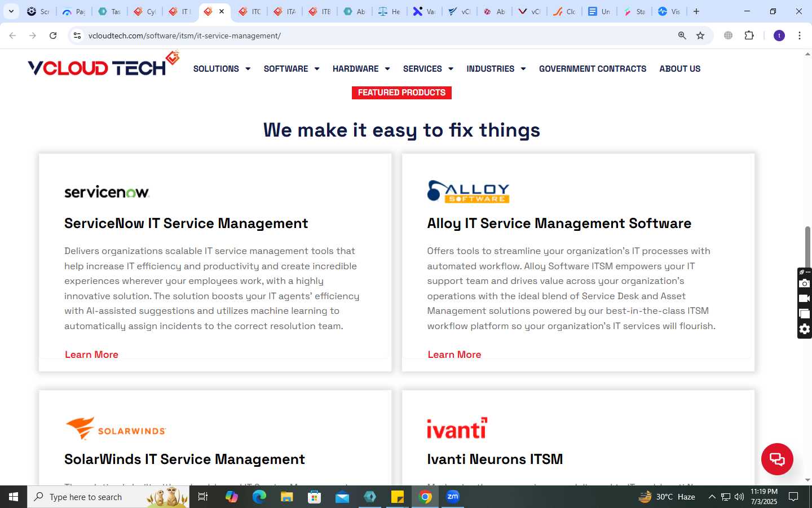The height and width of the screenshot is (508, 812).
Task: Click the FEATURED PRODUCTS button
Action: click(x=401, y=93)
